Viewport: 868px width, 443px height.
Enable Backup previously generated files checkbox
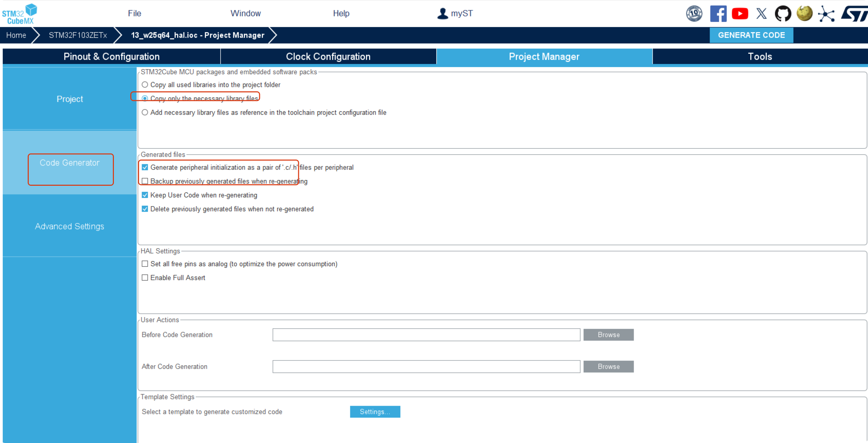tap(145, 181)
